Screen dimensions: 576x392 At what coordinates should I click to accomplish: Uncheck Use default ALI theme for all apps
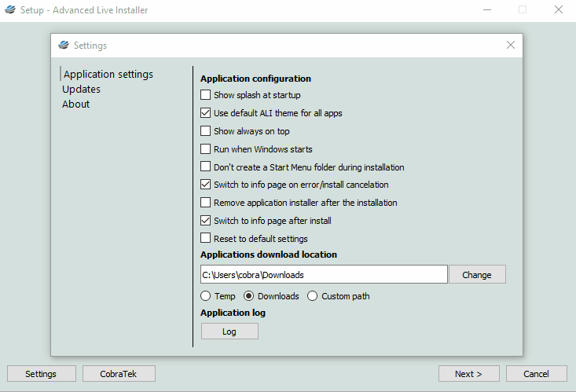point(205,113)
